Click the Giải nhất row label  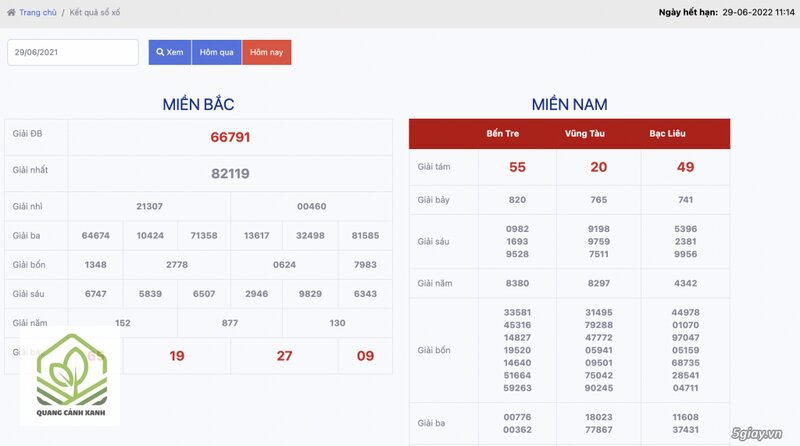[x=30, y=170]
